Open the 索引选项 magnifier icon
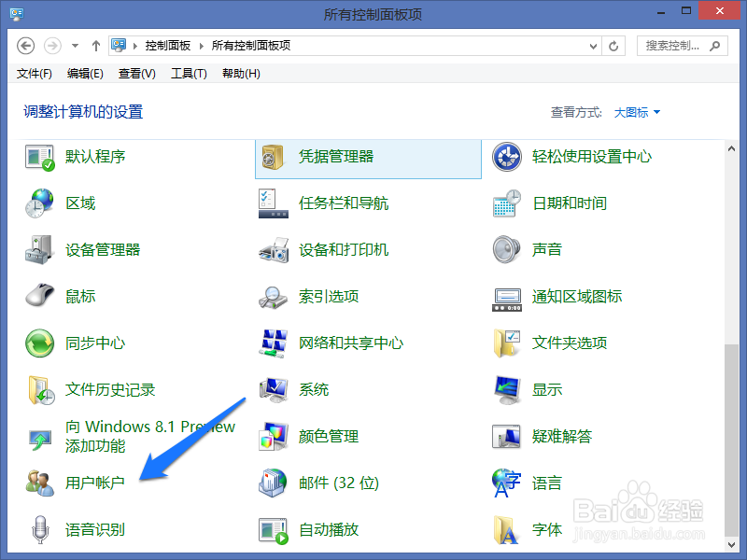This screenshot has height=560, width=747. click(x=273, y=297)
